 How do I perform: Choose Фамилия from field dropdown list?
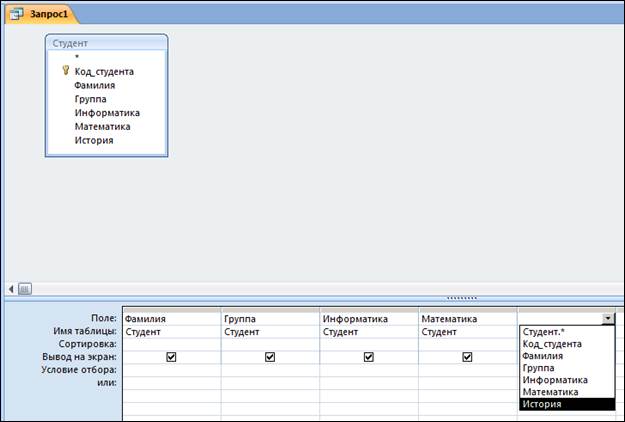[x=567, y=356]
